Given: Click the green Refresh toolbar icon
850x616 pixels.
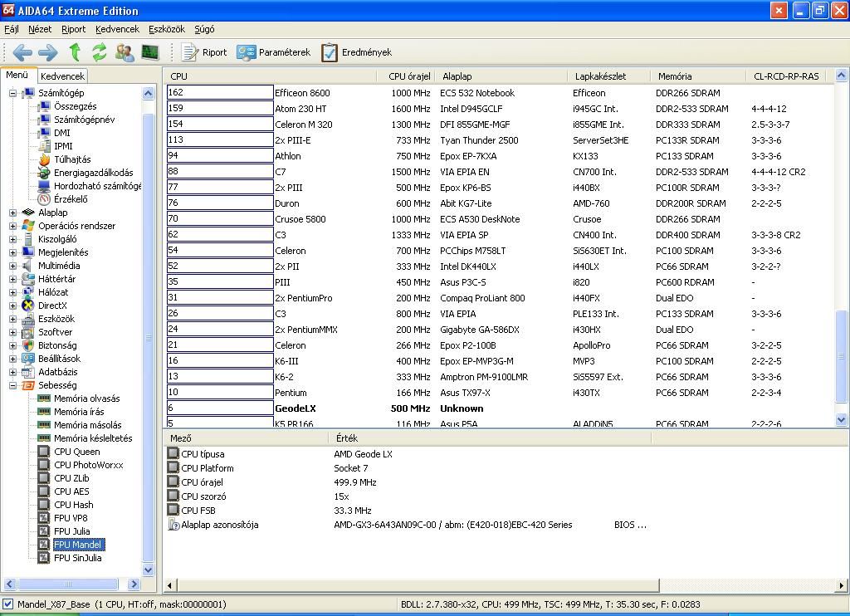Looking at the screenshot, I should pyautogui.click(x=100, y=52).
